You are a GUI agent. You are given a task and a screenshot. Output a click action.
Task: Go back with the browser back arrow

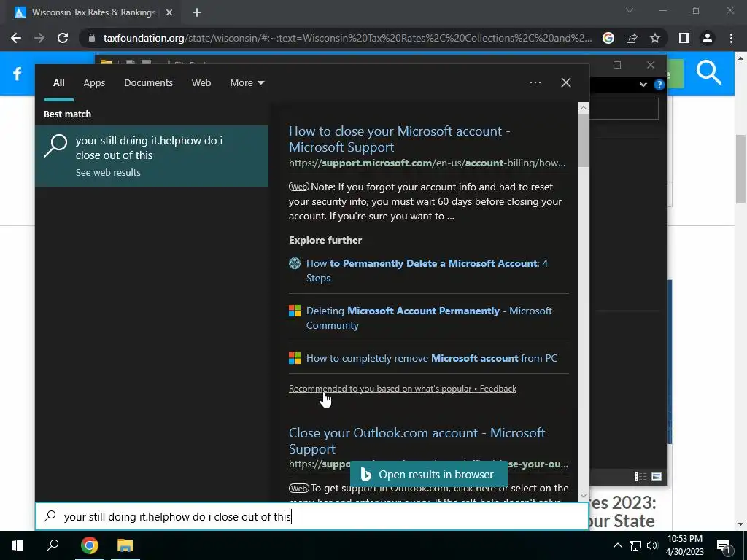16,38
